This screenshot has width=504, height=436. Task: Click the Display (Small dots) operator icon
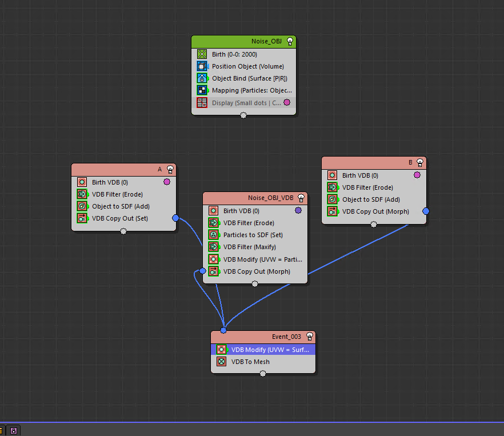pyautogui.click(x=202, y=103)
